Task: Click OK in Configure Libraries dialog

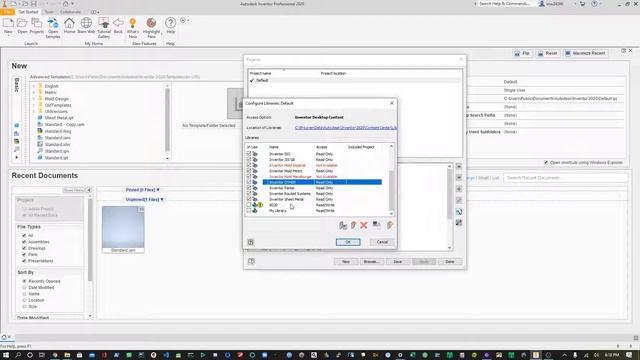Action: point(348,242)
